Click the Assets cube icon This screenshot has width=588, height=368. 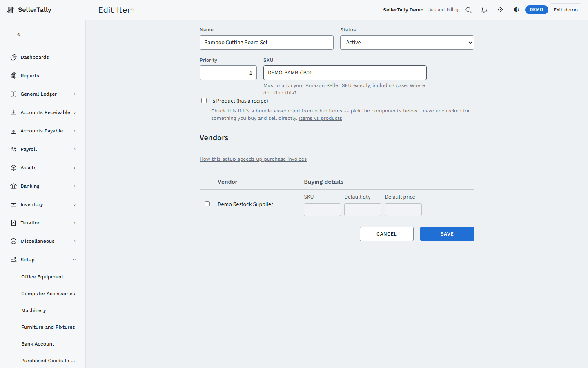(x=13, y=168)
